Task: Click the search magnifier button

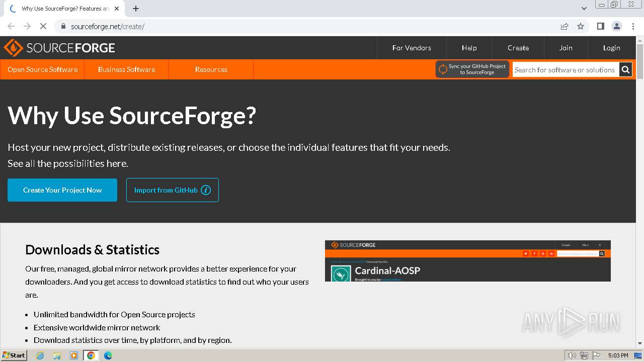Action: [x=625, y=70]
